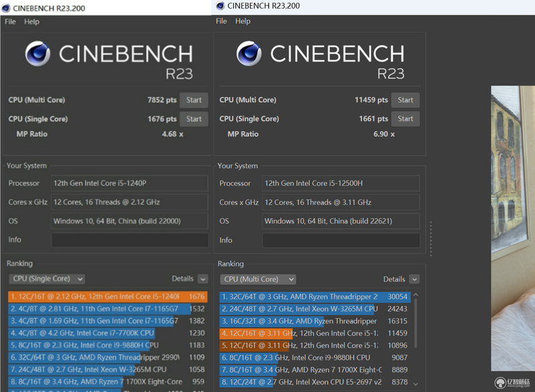The image size is (535, 392).
Task: Click Processor field showing i5-12500H
Action: [341, 183]
